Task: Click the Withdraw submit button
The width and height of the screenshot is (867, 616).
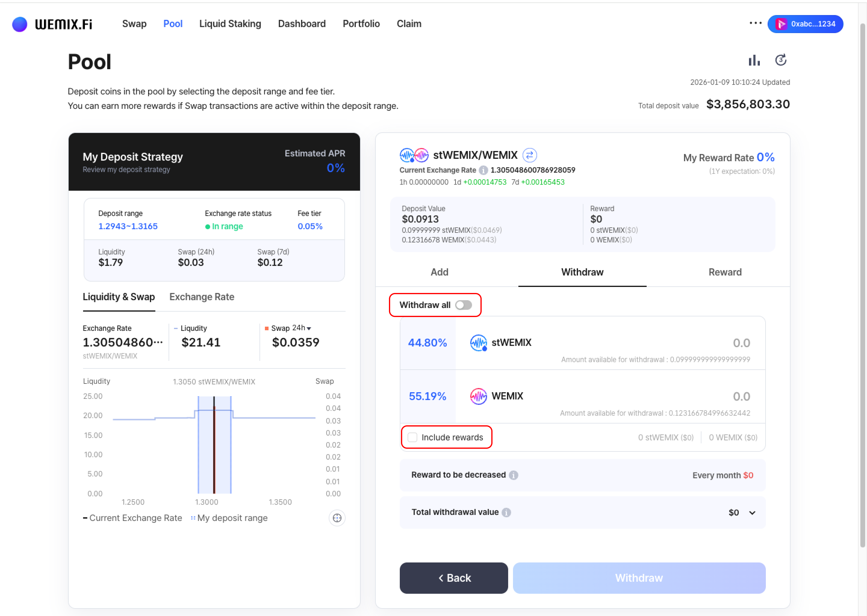Action: point(639,578)
